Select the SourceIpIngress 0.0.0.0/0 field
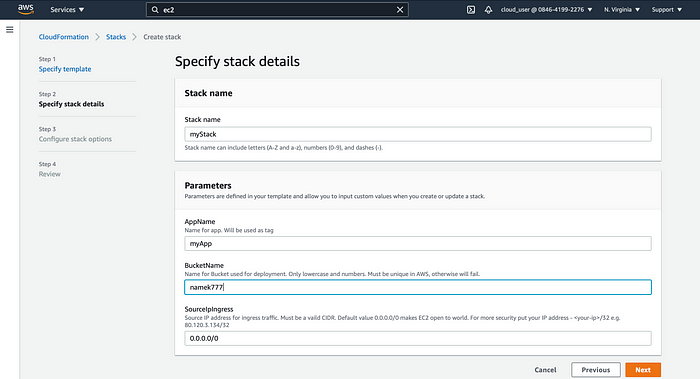The image size is (700, 379). tap(418, 338)
